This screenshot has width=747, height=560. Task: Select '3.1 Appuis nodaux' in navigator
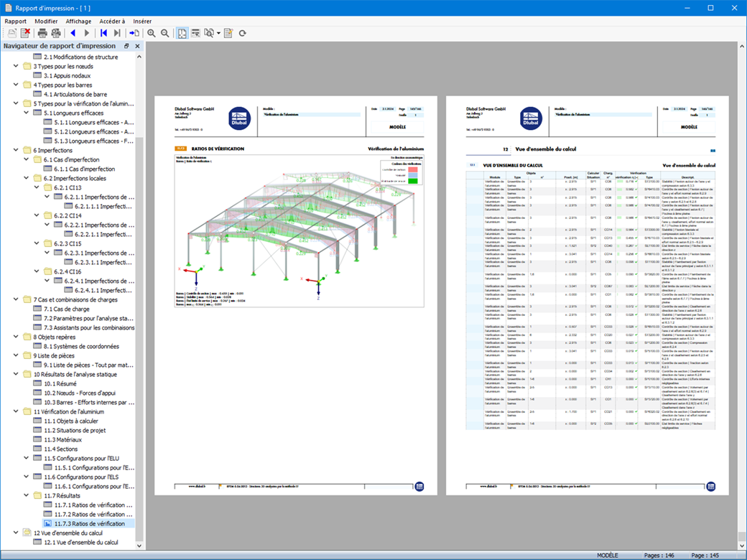tap(68, 75)
